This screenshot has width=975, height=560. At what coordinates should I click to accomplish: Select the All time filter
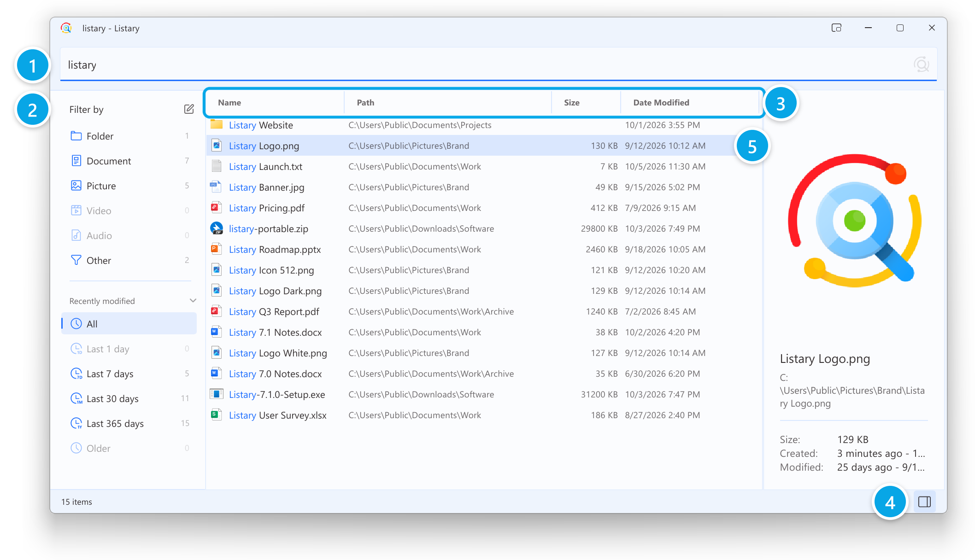pos(129,324)
